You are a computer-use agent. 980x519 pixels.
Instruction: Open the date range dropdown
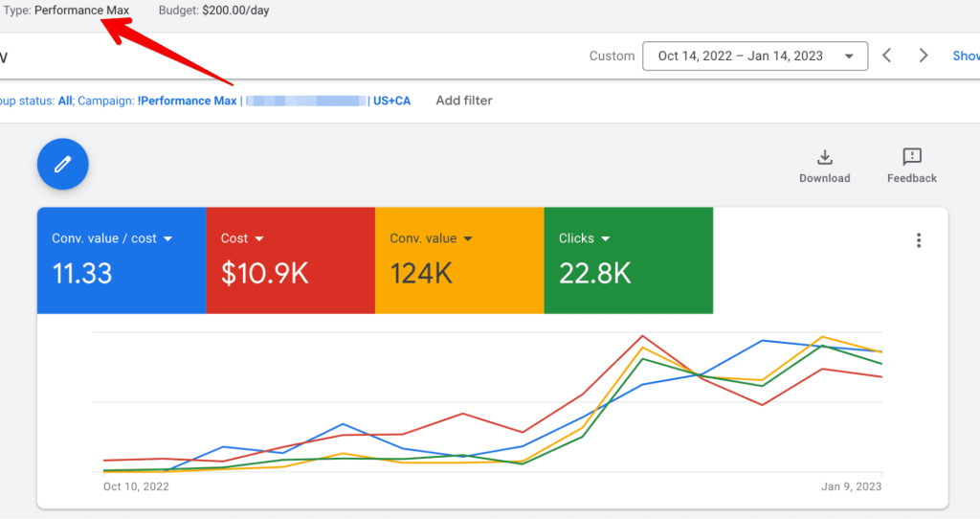pyautogui.click(x=754, y=56)
